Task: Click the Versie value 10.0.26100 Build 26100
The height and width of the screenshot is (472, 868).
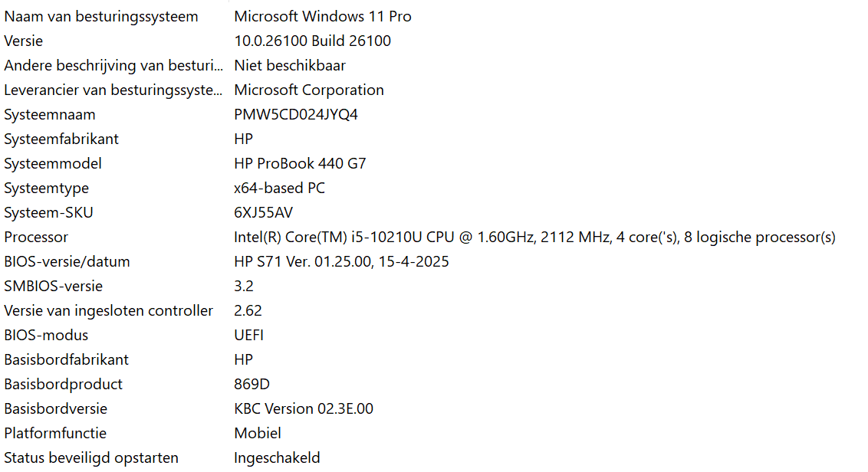Action: (312, 41)
